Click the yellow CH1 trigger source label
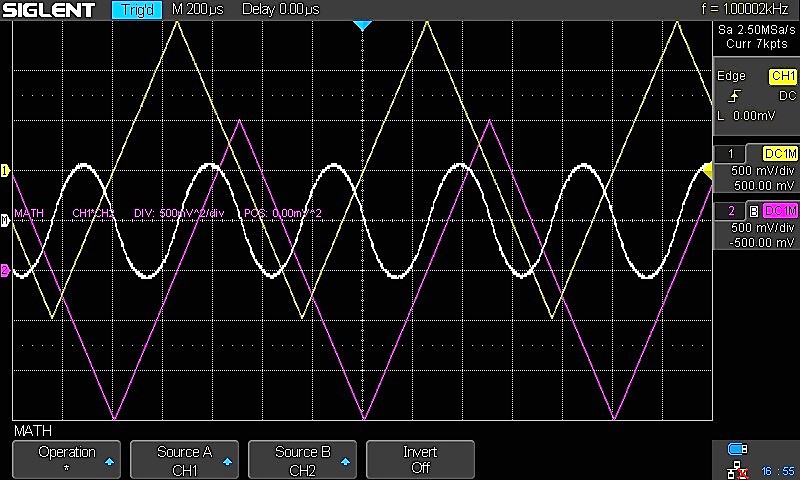This screenshot has width=800, height=480. tap(781, 76)
